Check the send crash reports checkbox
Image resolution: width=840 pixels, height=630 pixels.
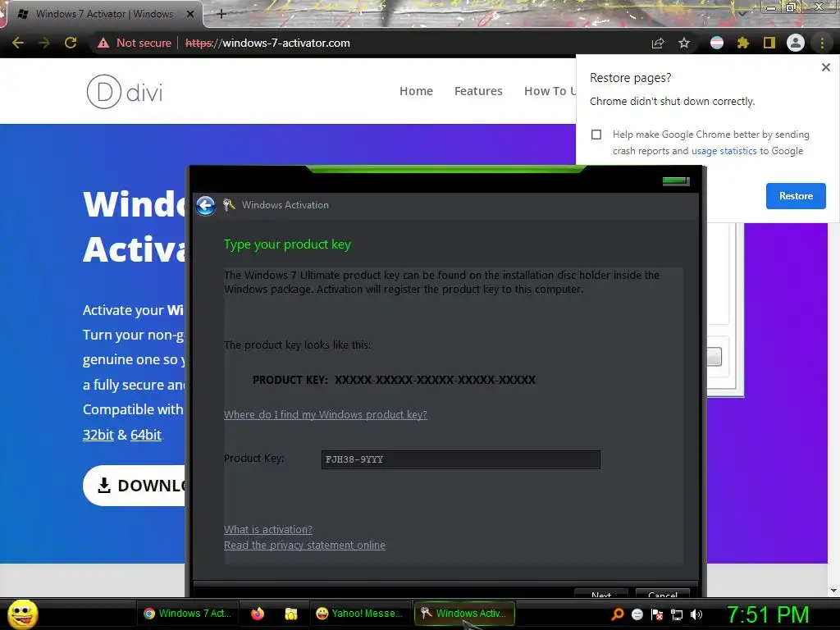point(596,135)
